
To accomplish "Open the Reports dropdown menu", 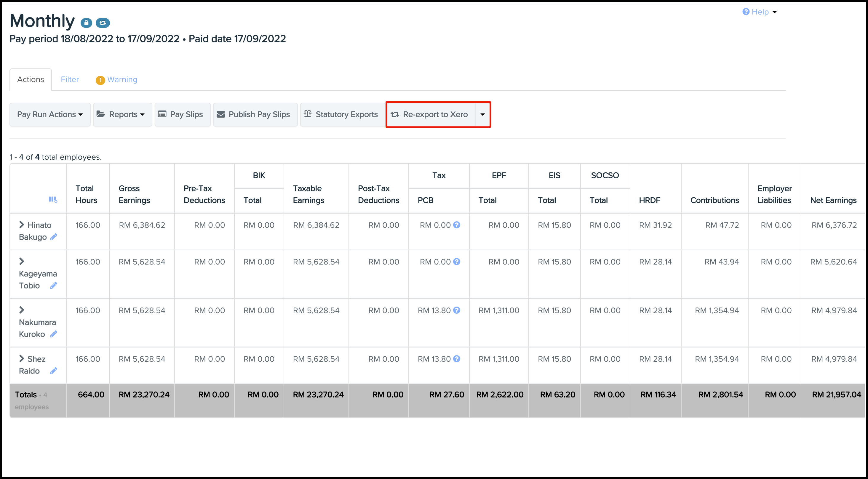I will [122, 115].
